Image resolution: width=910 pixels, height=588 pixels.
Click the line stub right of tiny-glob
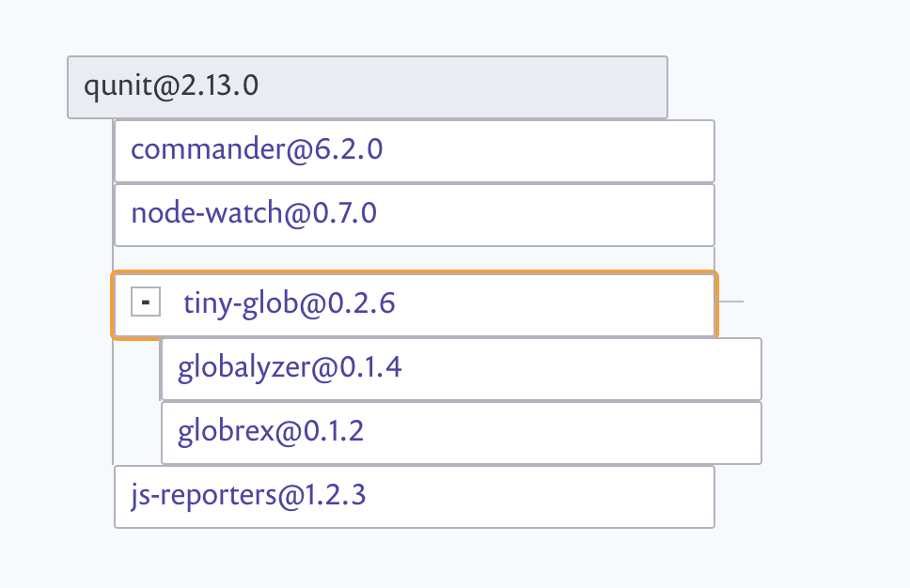(x=730, y=301)
